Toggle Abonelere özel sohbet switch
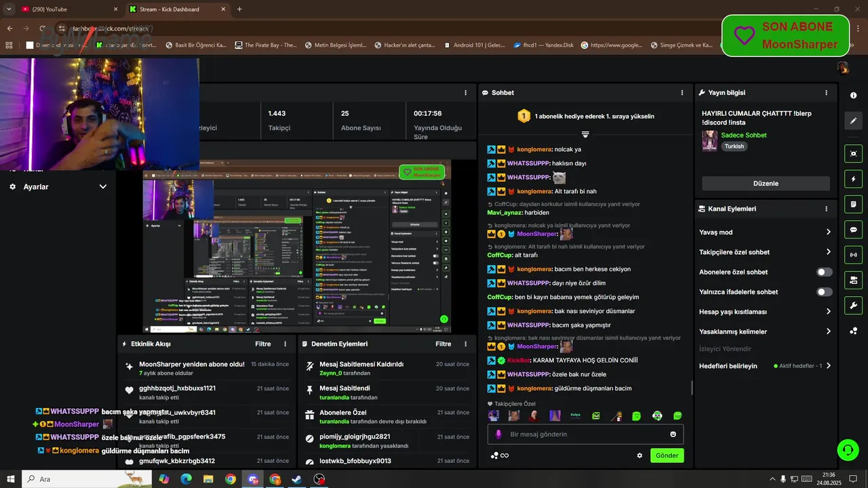The height and width of the screenshot is (488, 868). pyautogui.click(x=825, y=272)
